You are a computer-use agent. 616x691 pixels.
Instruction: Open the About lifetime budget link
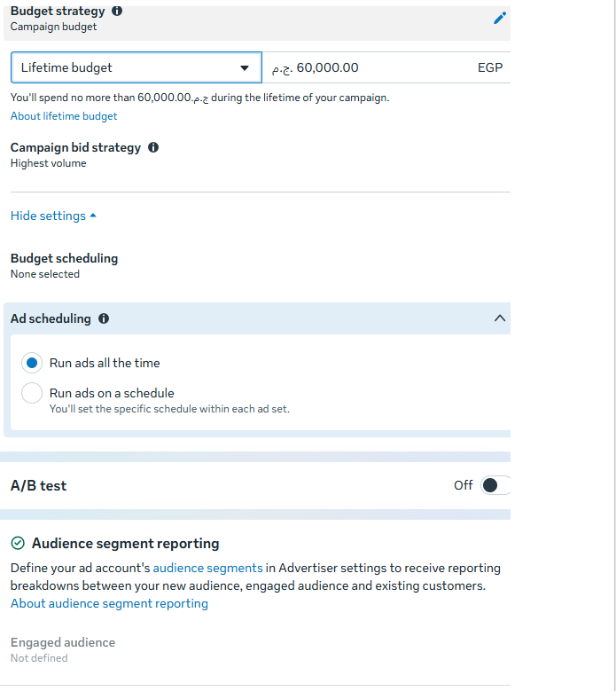click(x=64, y=116)
